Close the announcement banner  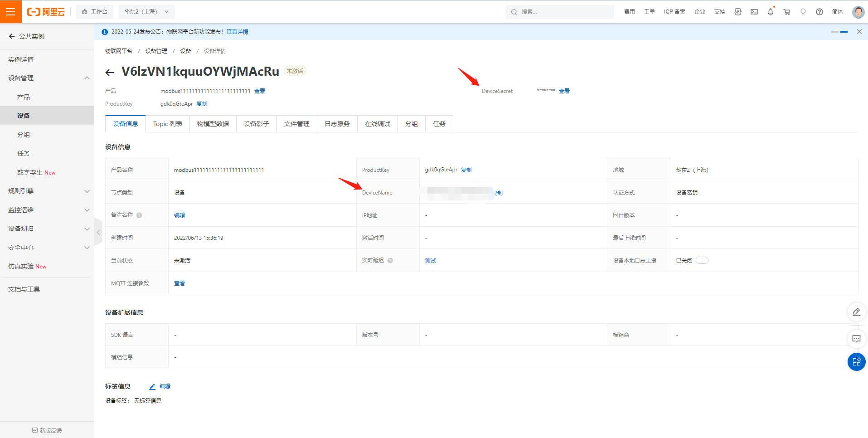(859, 32)
